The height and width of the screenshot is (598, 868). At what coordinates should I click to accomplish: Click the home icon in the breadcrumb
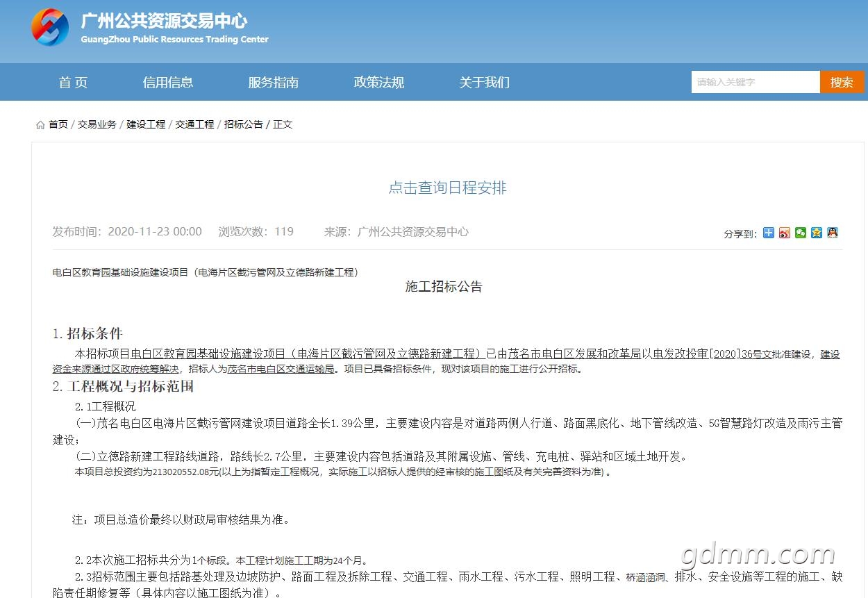pos(40,125)
